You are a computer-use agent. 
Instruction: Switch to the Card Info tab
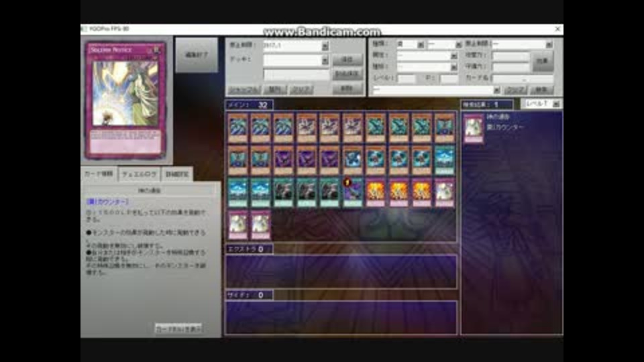(x=99, y=174)
